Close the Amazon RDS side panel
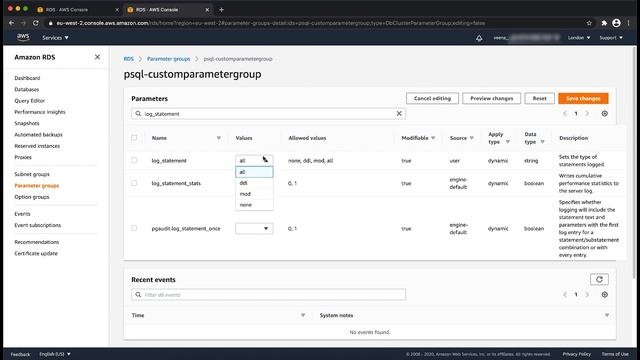This screenshot has width=640, height=360. coord(97,57)
